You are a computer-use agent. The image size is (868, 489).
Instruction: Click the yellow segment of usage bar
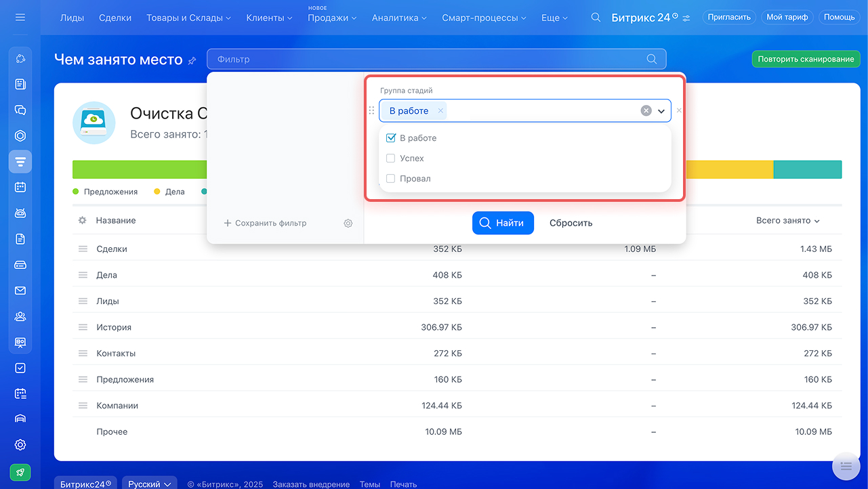[730, 169]
